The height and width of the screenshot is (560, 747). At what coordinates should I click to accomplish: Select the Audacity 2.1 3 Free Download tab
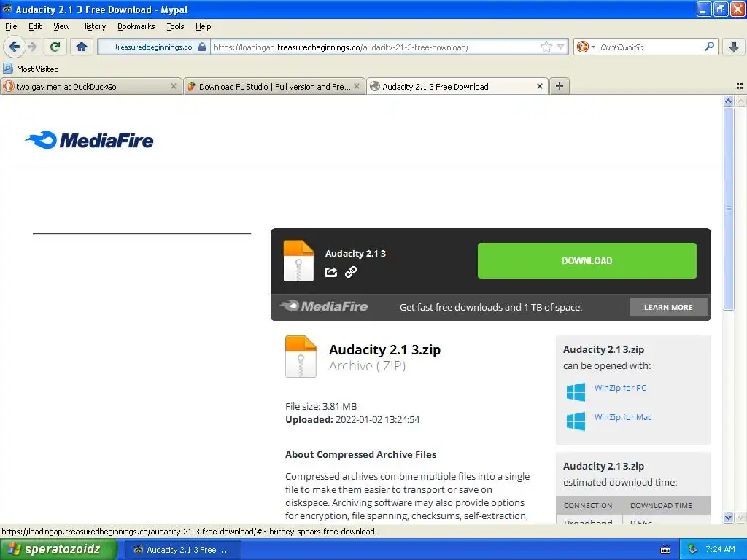click(457, 86)
